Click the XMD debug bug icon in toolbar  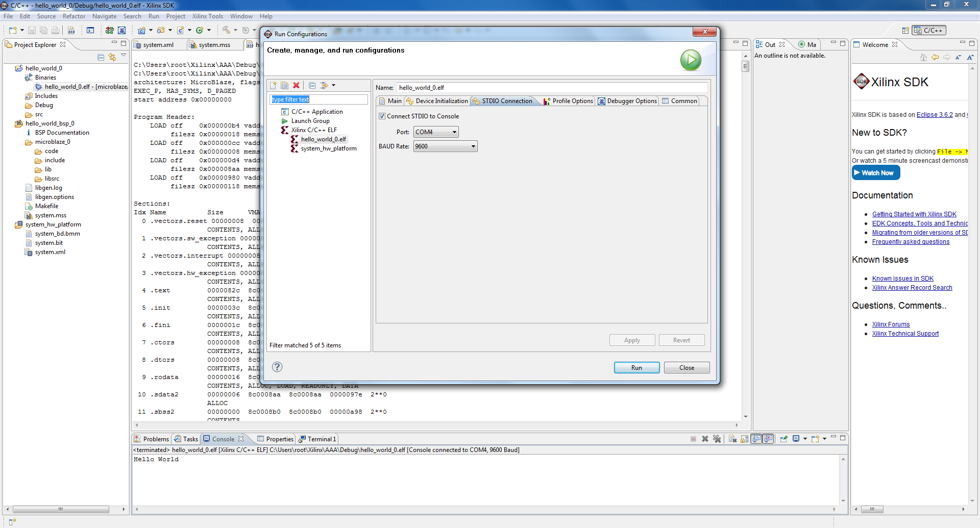tap(121, 30)
